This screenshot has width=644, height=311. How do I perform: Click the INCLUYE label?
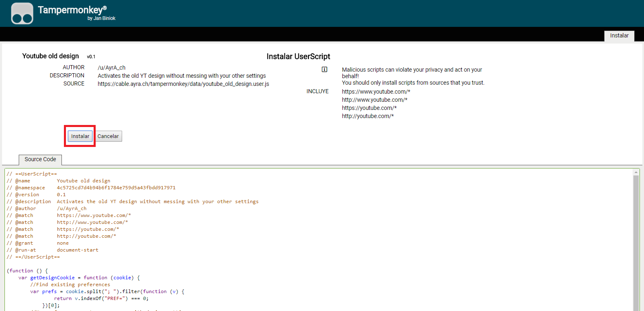click(318, 91)
